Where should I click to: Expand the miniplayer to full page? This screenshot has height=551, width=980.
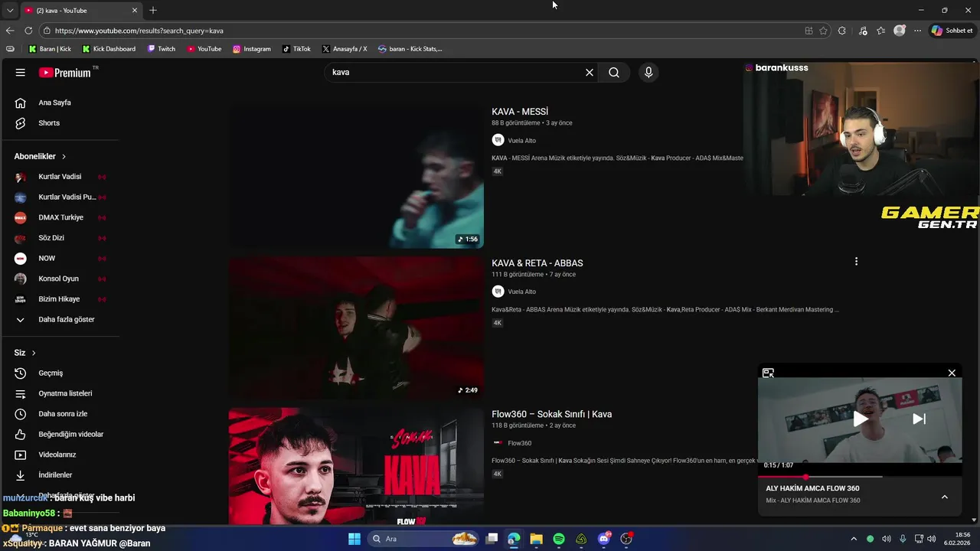click(768, 373)
